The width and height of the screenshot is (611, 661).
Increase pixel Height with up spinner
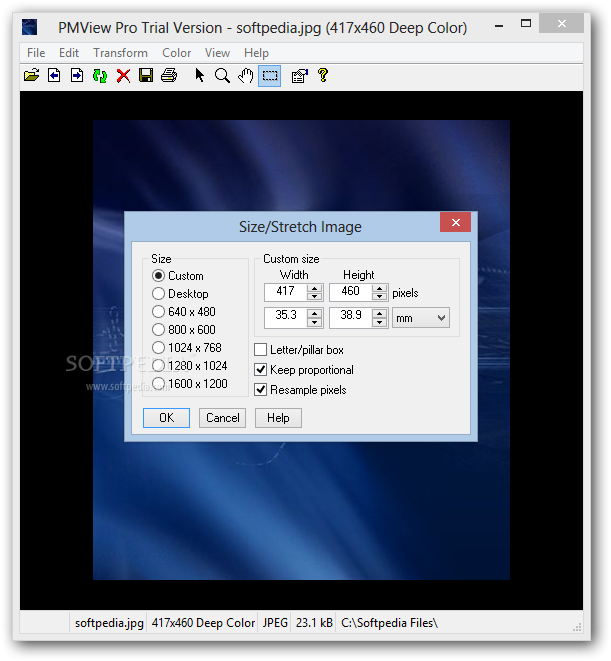coord(380,288)
